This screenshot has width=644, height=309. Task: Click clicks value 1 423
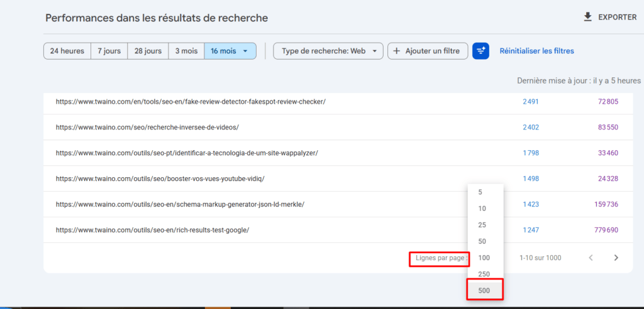(x=531, y=204)
